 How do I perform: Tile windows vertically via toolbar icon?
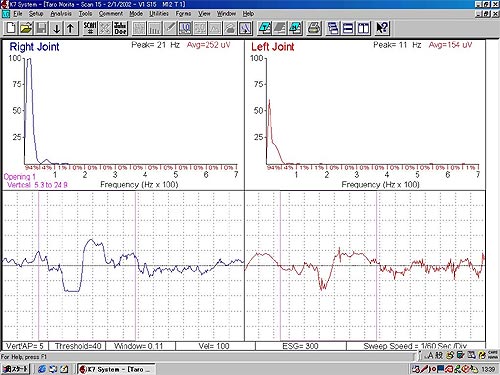pos(363,28)
